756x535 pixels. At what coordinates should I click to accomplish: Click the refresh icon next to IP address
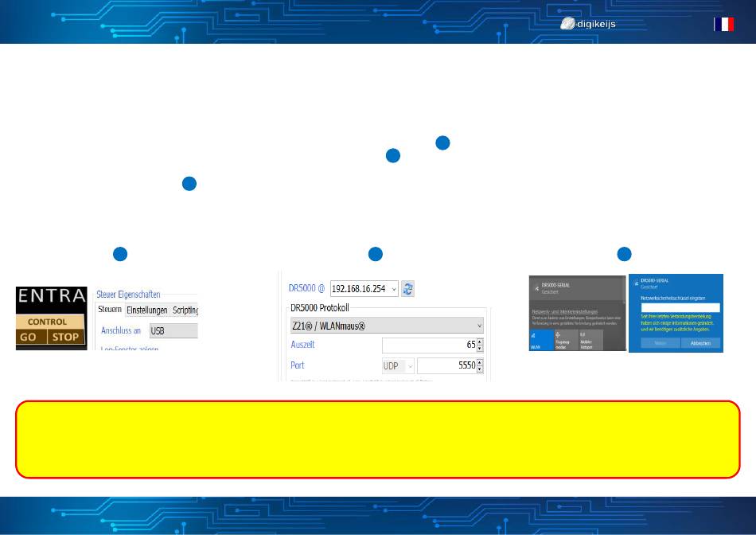pyautogui.click(x=407, y=289)
